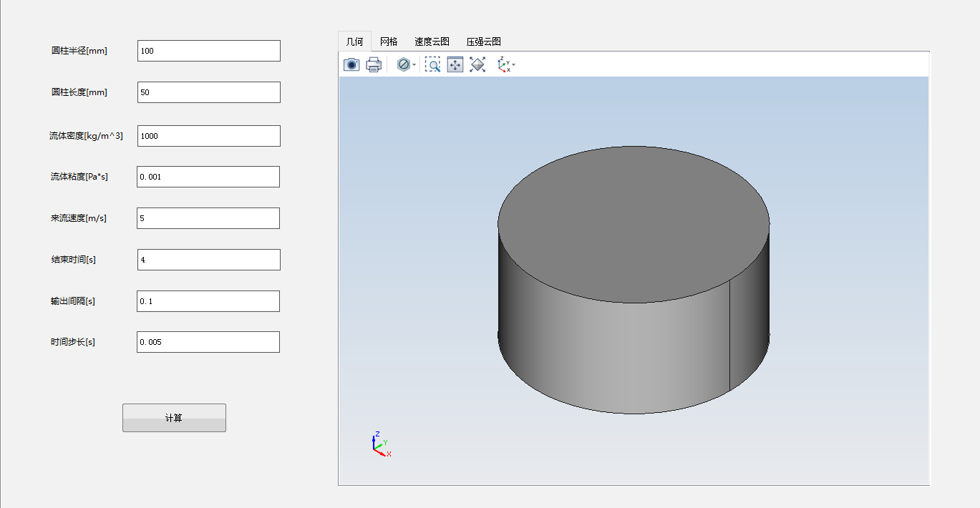Click the transparency/rendering hexagon icon
Viewport: 980px width, 508px height.
[403, 64]
